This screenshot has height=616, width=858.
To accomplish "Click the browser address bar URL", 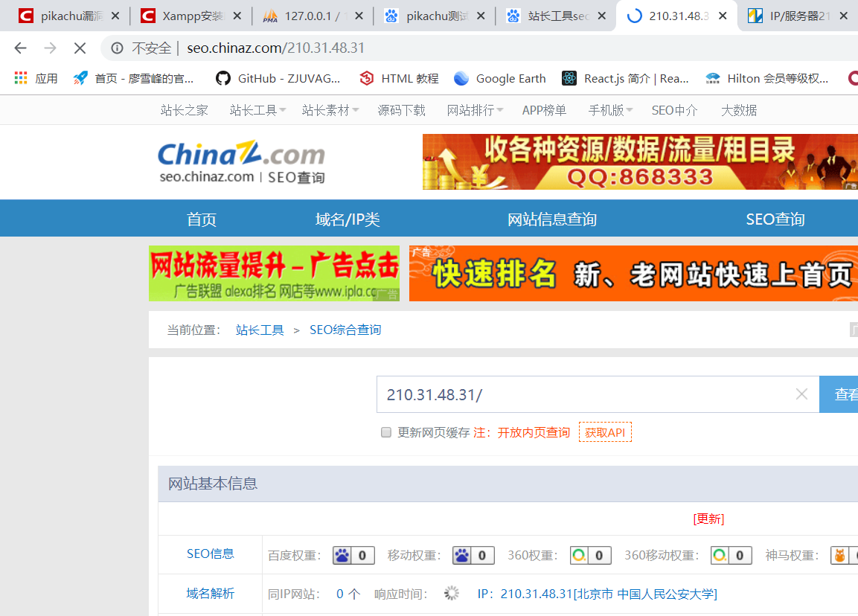I will tap(276, 48).
